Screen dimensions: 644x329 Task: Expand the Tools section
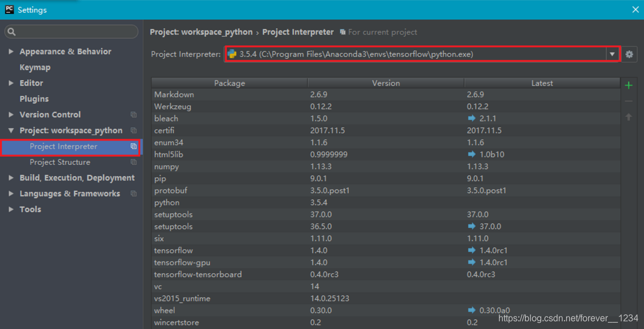(x=11, y=209)
